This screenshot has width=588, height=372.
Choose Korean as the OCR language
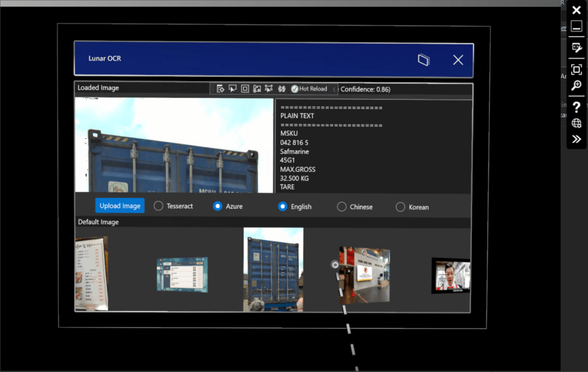click(401, 207)
